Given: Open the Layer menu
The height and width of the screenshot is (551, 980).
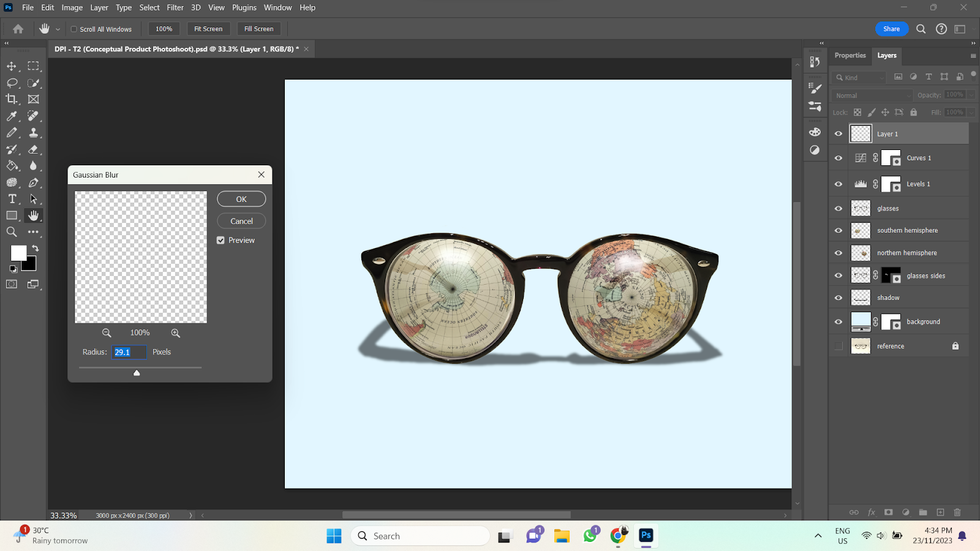Looking at the screenshot, I should coord(99,7).
